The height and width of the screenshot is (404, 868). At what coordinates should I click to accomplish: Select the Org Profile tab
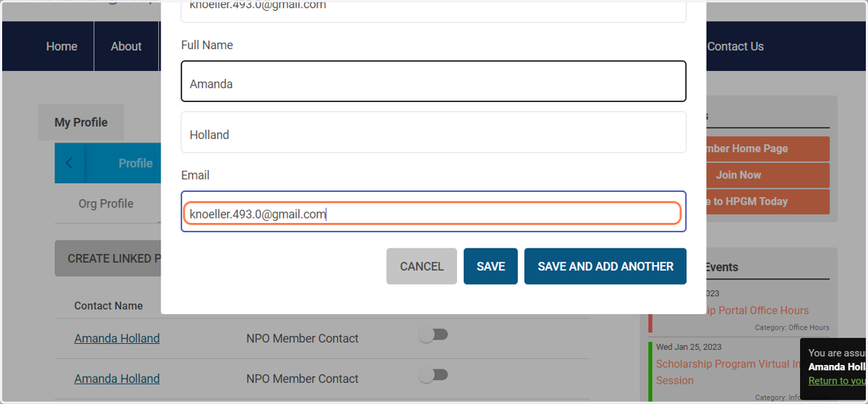pyautogui.click(x=106, y=203)
